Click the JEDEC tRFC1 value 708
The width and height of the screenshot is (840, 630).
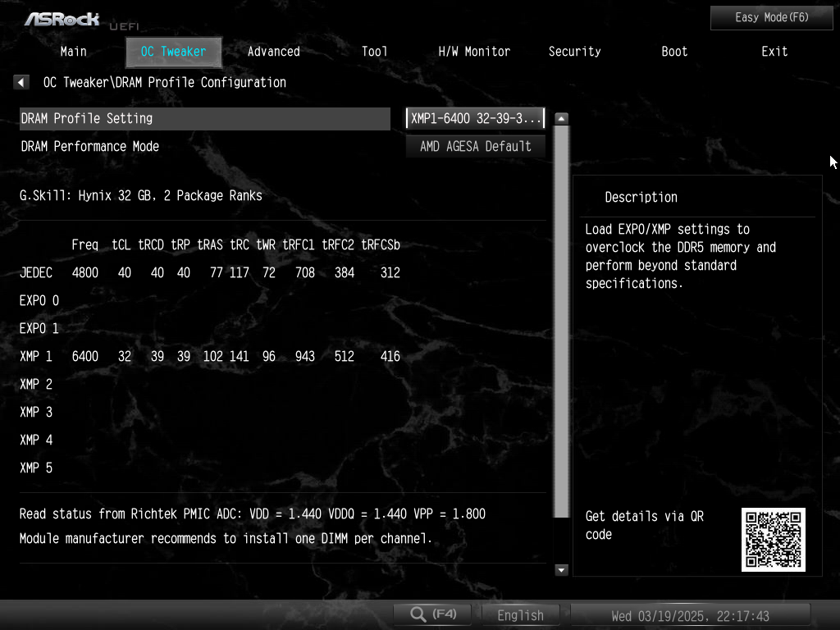[305, 272]
